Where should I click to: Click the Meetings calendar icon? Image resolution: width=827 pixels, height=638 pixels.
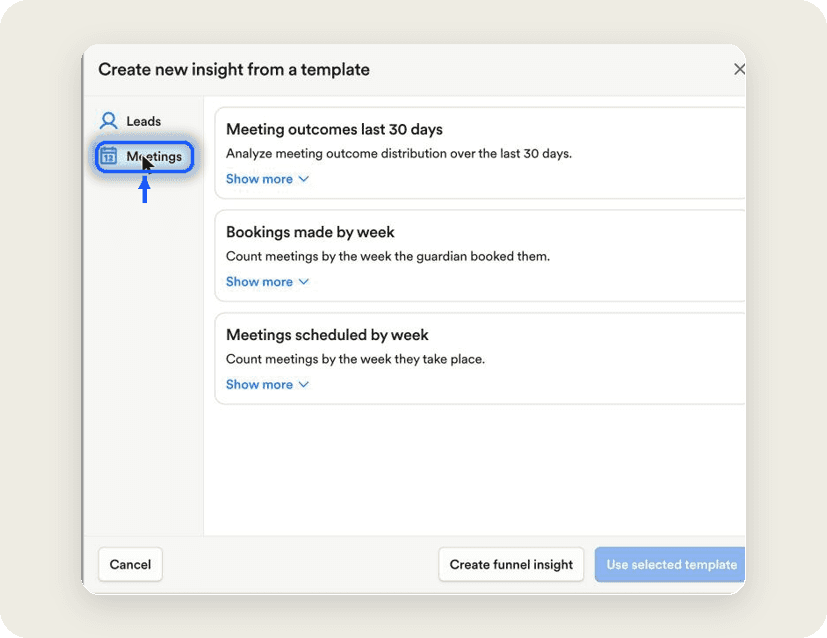point(109,156)
